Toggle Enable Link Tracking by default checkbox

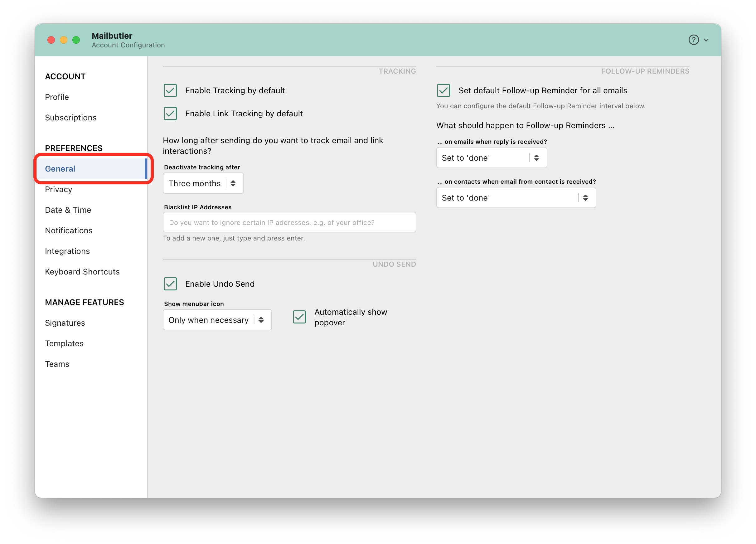(x=171, y=113)
